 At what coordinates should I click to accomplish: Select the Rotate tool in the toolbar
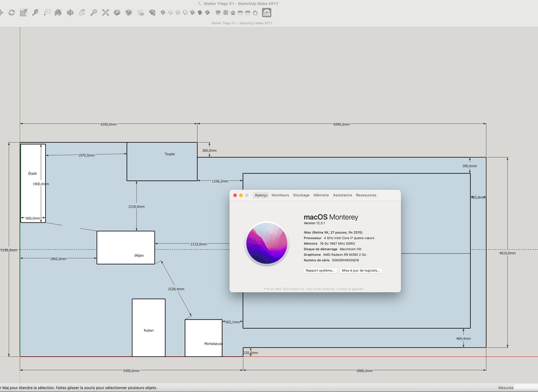point(12,13)
